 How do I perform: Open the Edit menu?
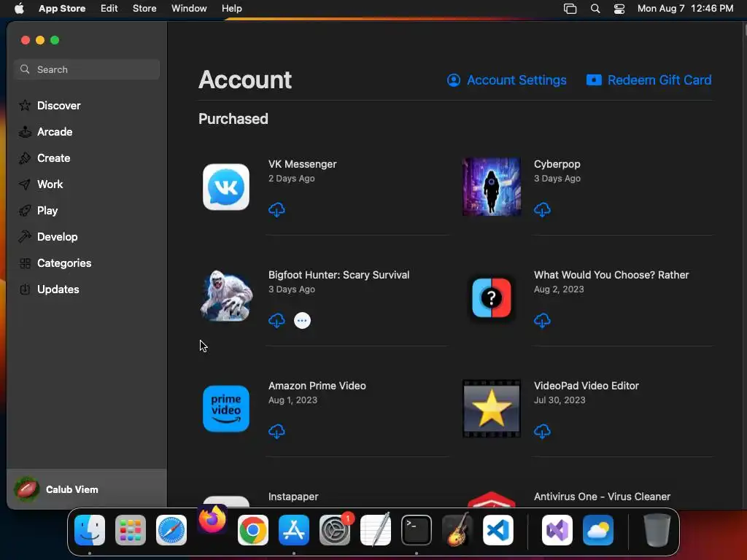(109, 9)
